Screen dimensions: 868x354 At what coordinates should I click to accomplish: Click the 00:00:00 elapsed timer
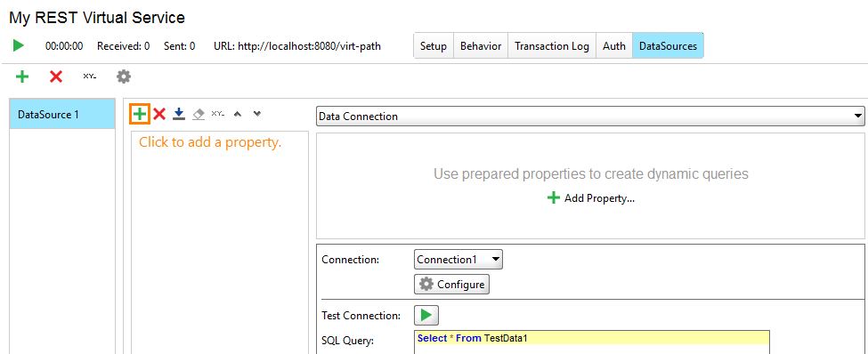tap(64, 46)
